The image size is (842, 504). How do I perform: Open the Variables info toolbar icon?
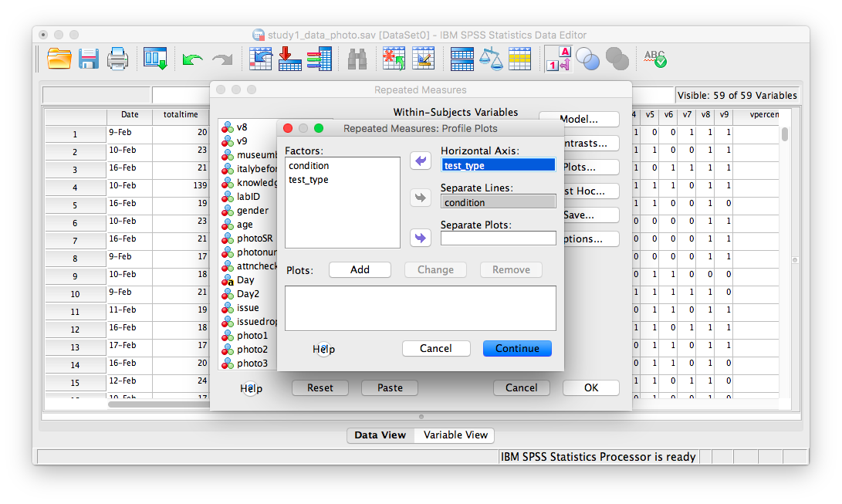(x=319, y=59)
